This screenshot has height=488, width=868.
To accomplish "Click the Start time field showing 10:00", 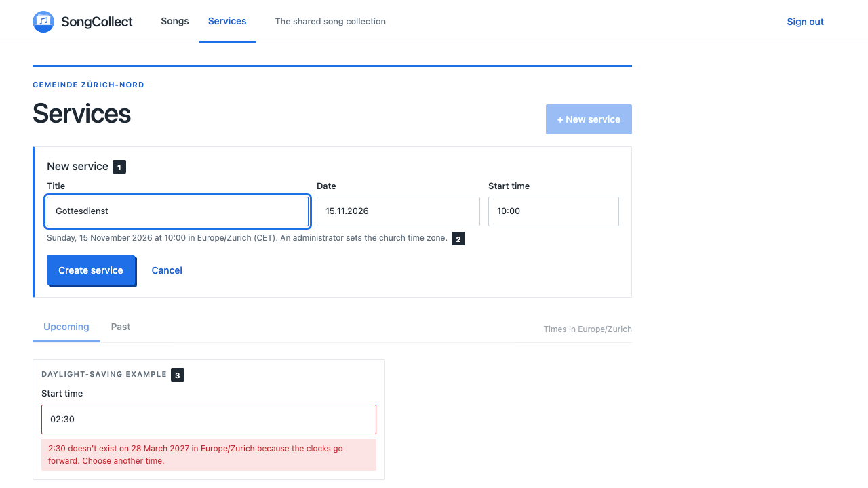I will pyautogui.click(x=553, y=211).
